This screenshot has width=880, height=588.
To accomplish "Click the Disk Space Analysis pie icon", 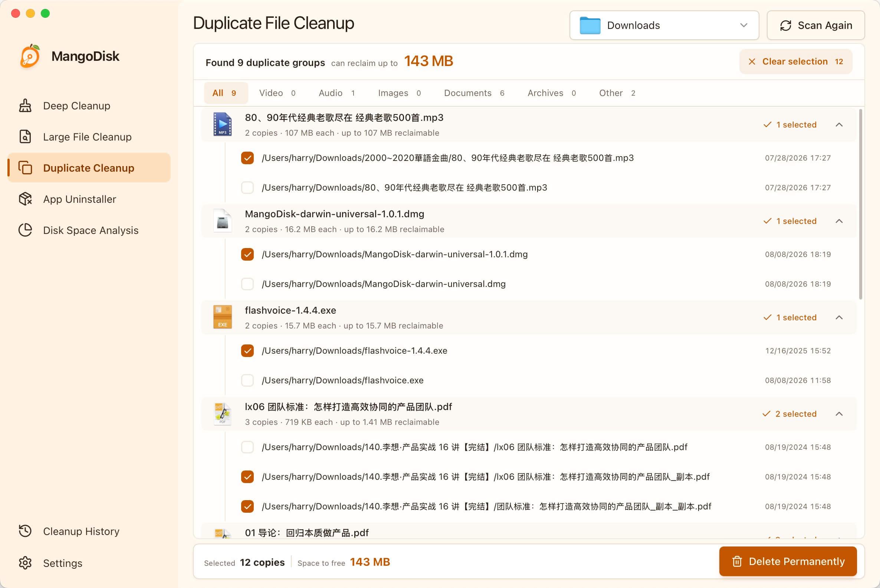I will click(25, 230).
